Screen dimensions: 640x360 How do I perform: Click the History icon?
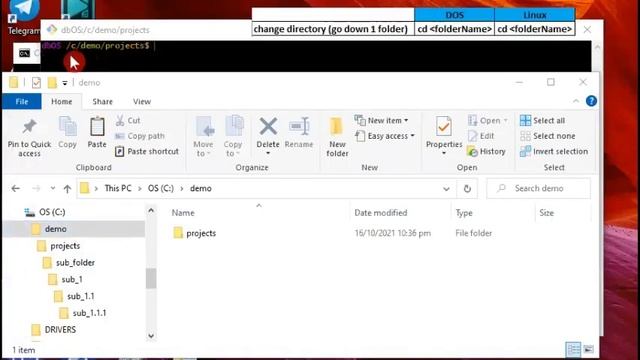coord(472,151)
